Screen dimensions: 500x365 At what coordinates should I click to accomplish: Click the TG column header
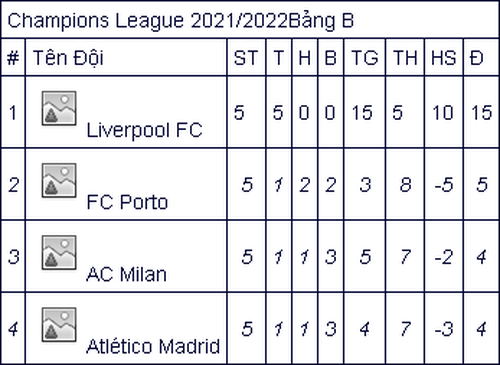365,58
